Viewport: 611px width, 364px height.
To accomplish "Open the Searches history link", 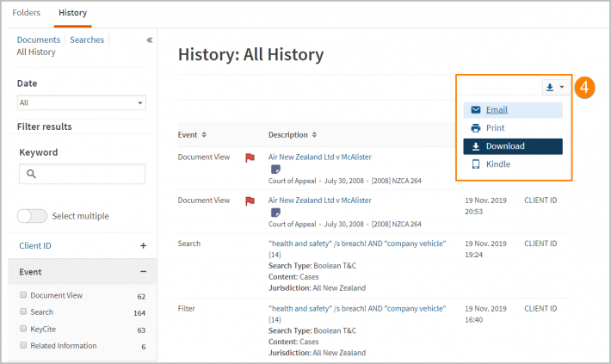I will click(x=87, y=40).
